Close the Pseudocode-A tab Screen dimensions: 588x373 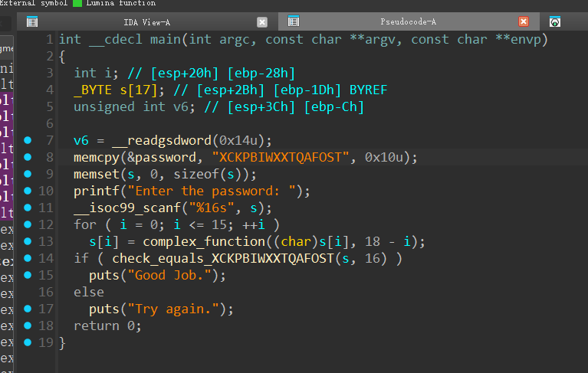(x=524, y=21)
